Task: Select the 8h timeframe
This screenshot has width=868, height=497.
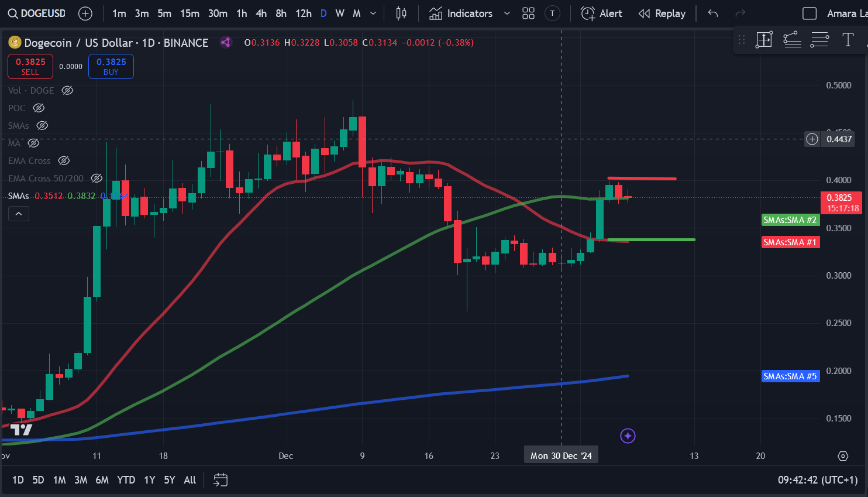Action: (x=281, y=13)
